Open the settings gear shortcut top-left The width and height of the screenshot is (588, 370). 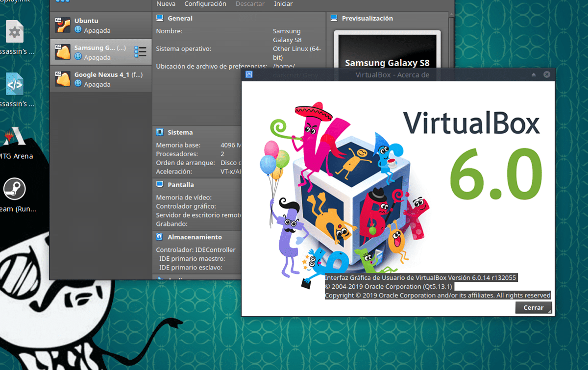click(x=15, y=31)
